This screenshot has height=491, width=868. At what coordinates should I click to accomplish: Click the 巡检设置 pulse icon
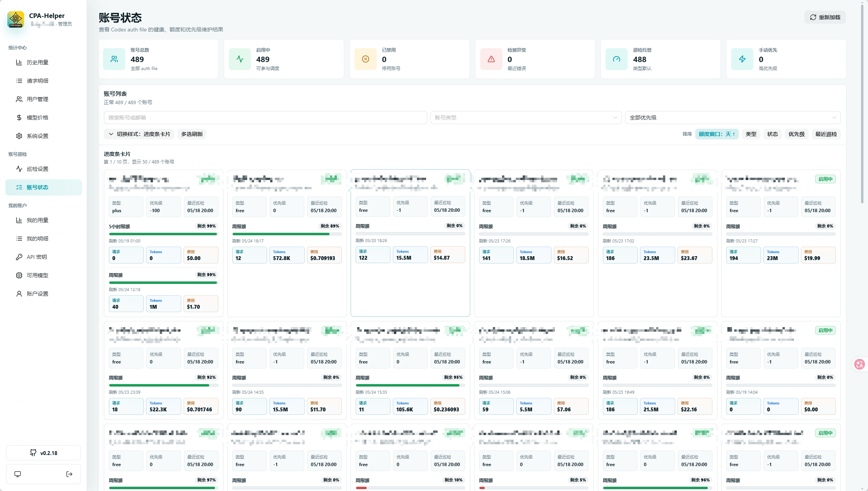tap(19, 169)
